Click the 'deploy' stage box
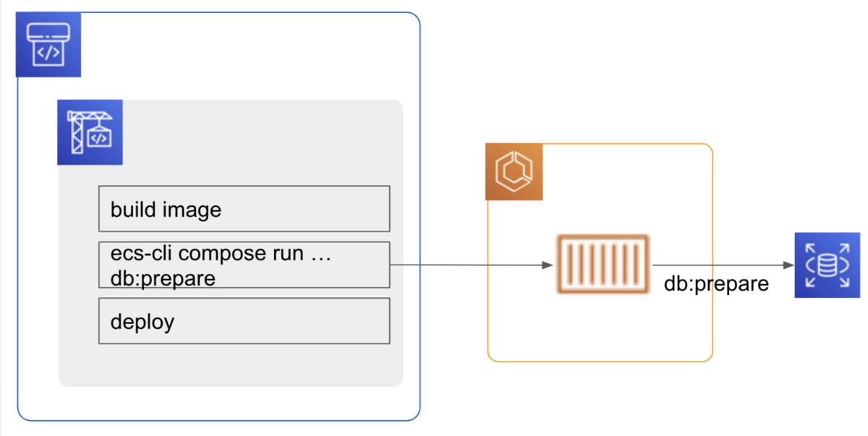This screenshot has width=868, height=436. [244, 321]
